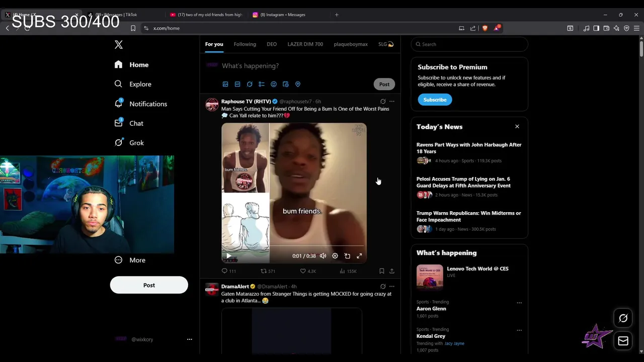Open the DramaAlert profile name
Viewport: 644px width, 362px height.
pyautogui.click(x=235, y=287)
